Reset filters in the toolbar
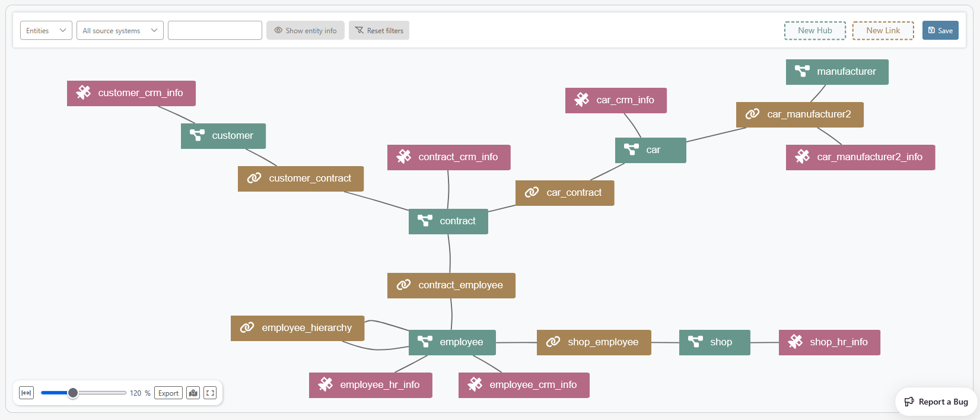980x420 pixels. [379, 31]
